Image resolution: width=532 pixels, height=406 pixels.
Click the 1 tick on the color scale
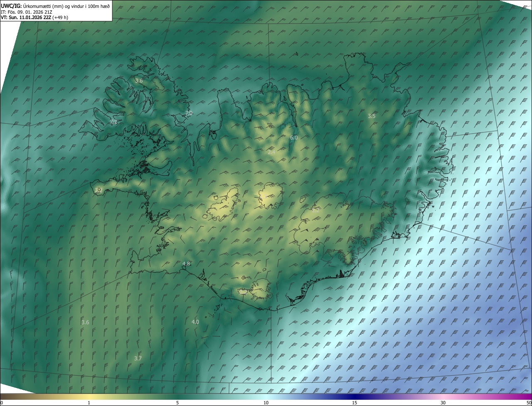(x=89, y=403)
